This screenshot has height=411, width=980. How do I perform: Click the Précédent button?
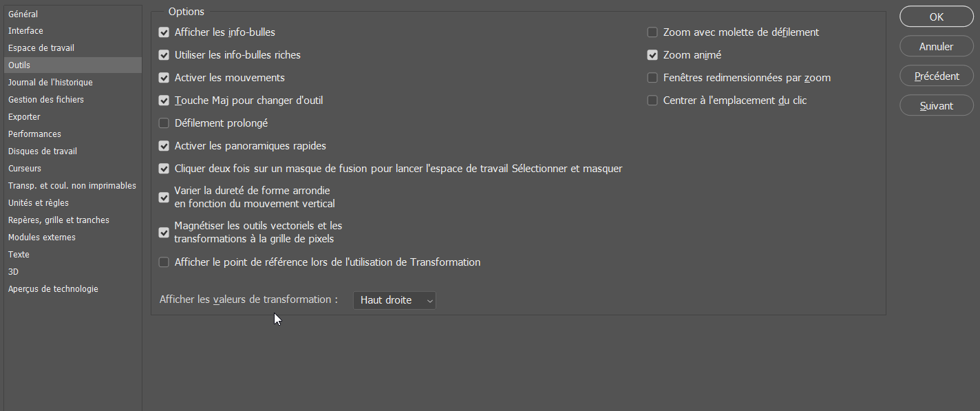936,76
